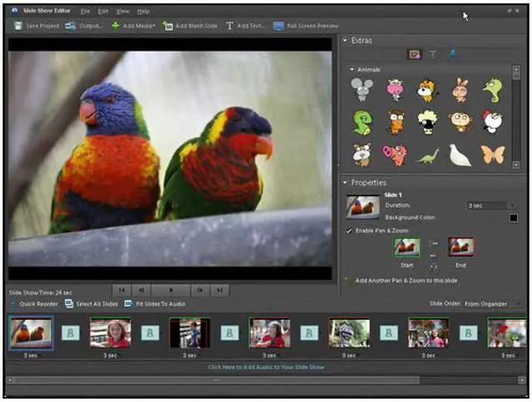Start Full Screen Preview
The height and width of the screenshot is (402, 532).
click(x=306, y=26)
